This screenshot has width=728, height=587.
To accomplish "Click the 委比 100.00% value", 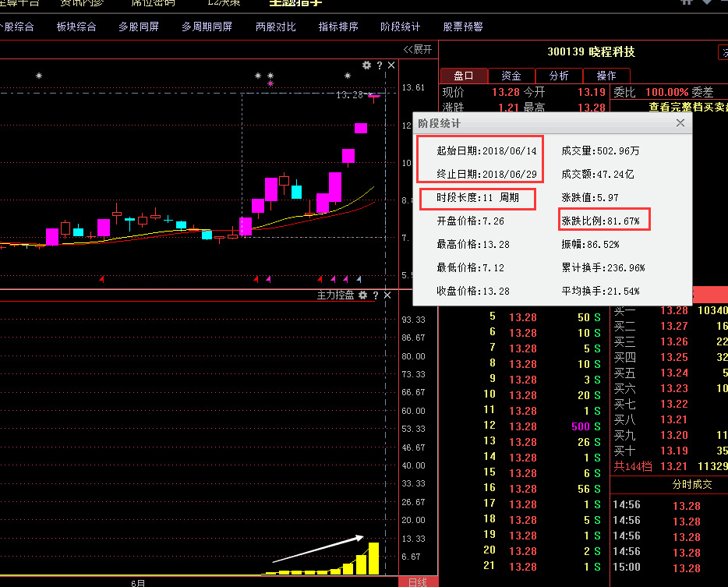I will pyautogui.click(x=669, y=92).
